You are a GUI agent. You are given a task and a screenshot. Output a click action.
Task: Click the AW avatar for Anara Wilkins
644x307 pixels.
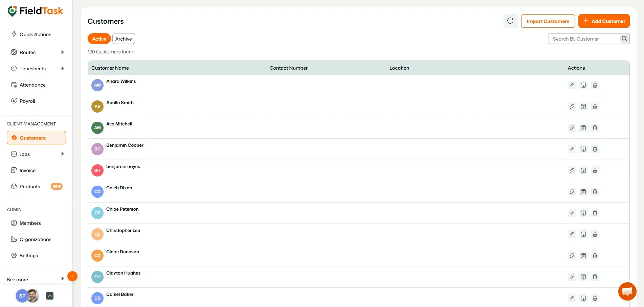[97, 85]
